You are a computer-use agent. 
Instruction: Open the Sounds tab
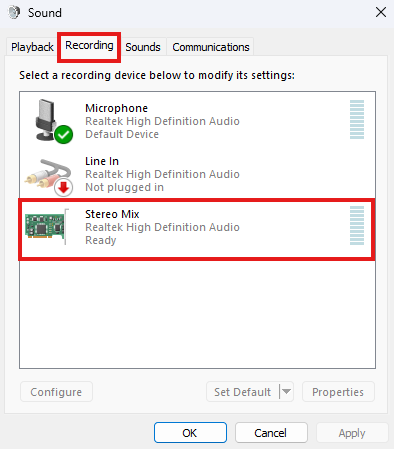[143, 47]
